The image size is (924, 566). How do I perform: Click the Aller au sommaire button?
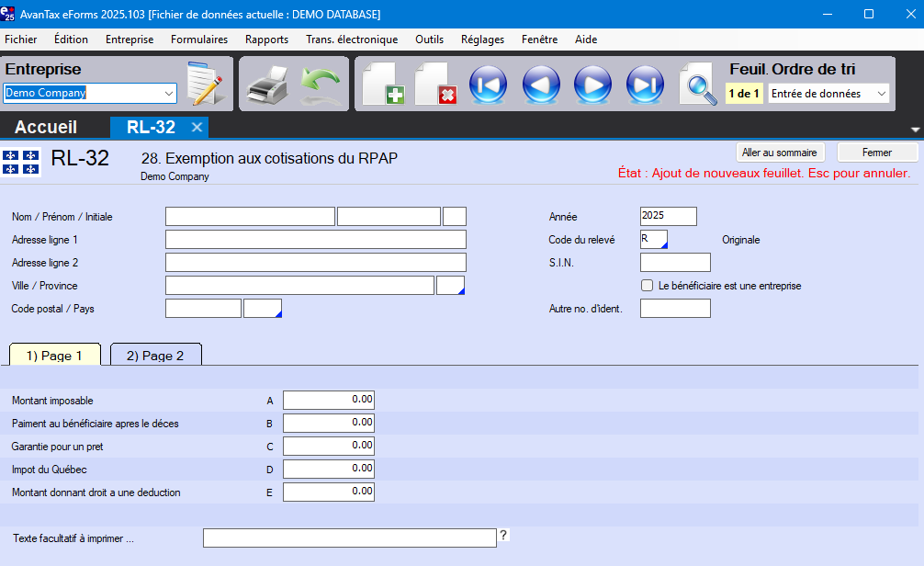pos(780,153)
